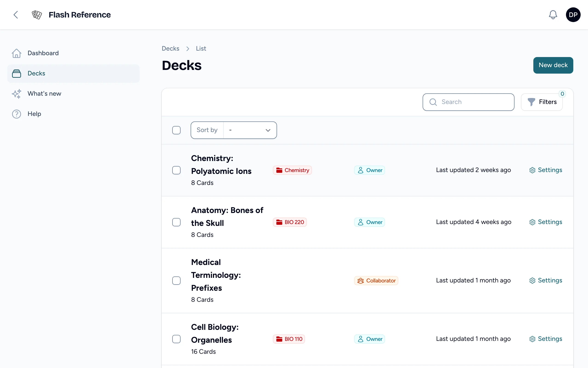Click the back arrow in header
The image size is (588, 368).
point(16,14)
